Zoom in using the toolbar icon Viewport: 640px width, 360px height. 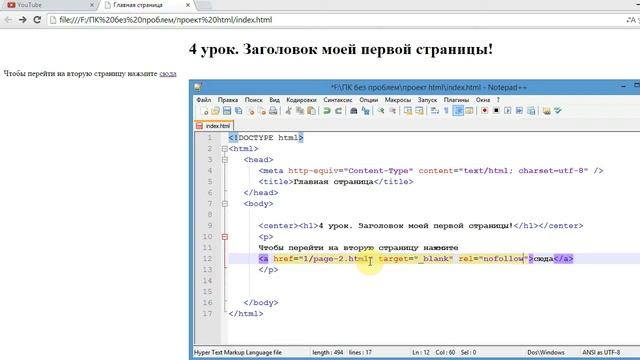tap(381, 111)
